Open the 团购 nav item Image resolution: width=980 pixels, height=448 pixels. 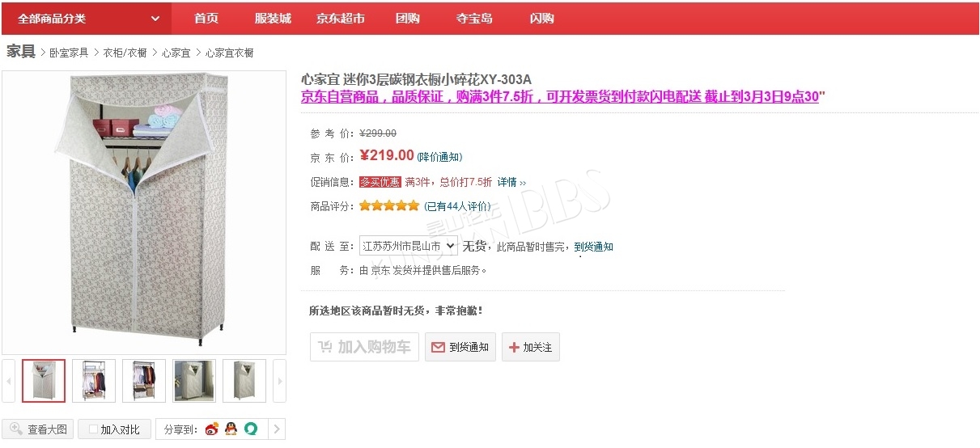tap(408, 19)
